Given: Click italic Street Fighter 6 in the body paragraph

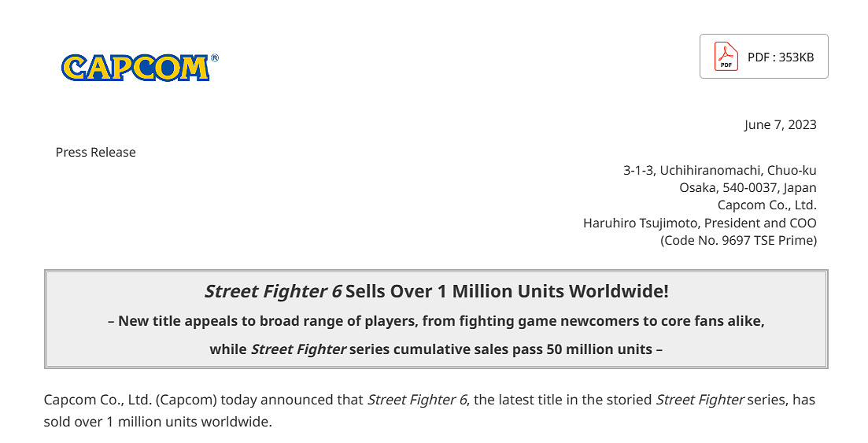Looking at the screenshot, I should point(412,400).
